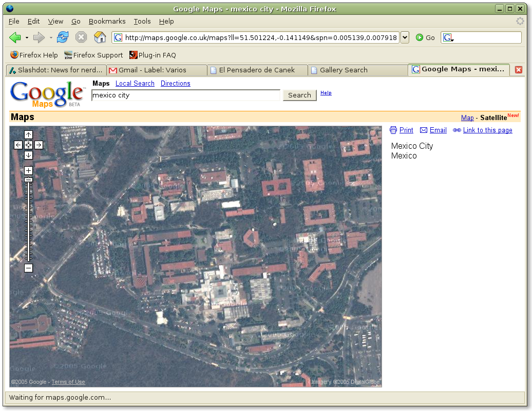This screenshot has height=411, width=532.
Task: Go to the Home page icon
Action: pos(100,37)
